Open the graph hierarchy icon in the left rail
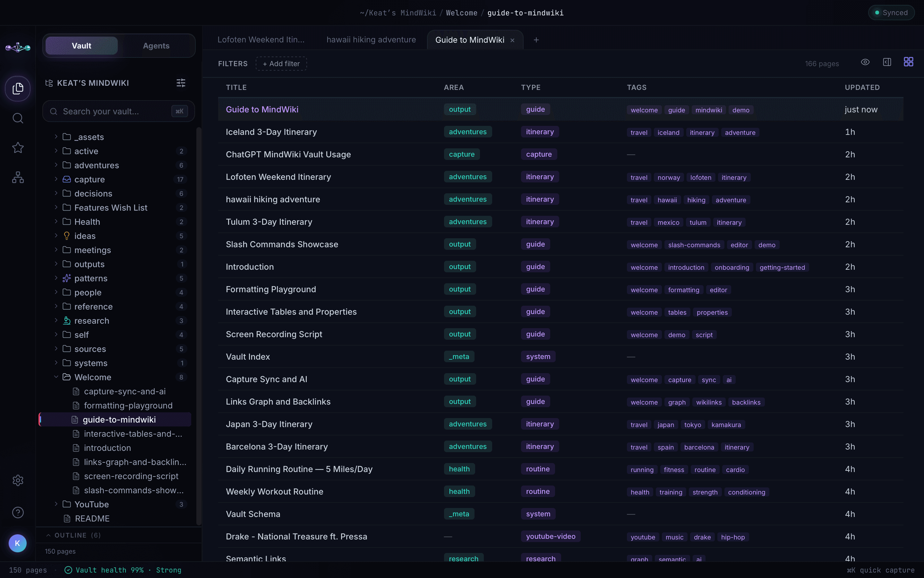924x578 pixels. click(18, 177)
